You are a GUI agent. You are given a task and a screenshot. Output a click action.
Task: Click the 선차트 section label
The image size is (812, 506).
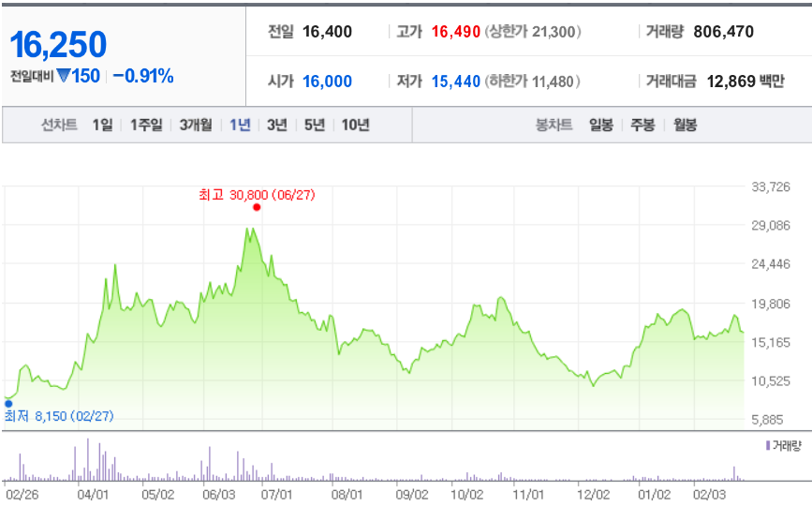click(59, 125)
